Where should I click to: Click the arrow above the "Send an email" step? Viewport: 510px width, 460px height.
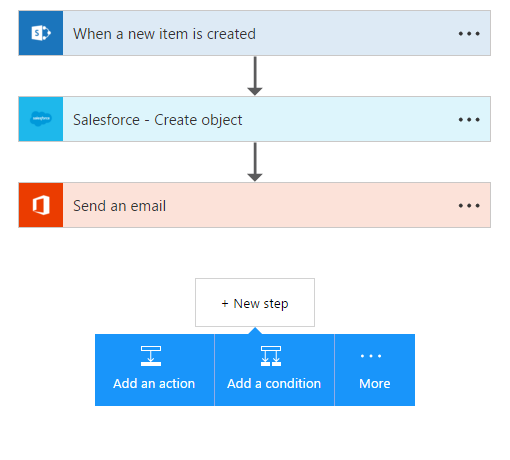pyautogui.click(x=255, y=162)
